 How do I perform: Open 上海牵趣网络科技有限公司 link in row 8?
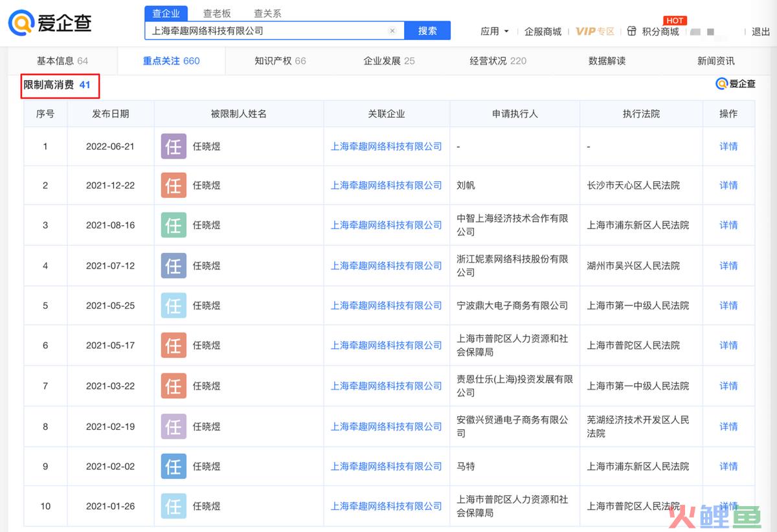(387, 427)
